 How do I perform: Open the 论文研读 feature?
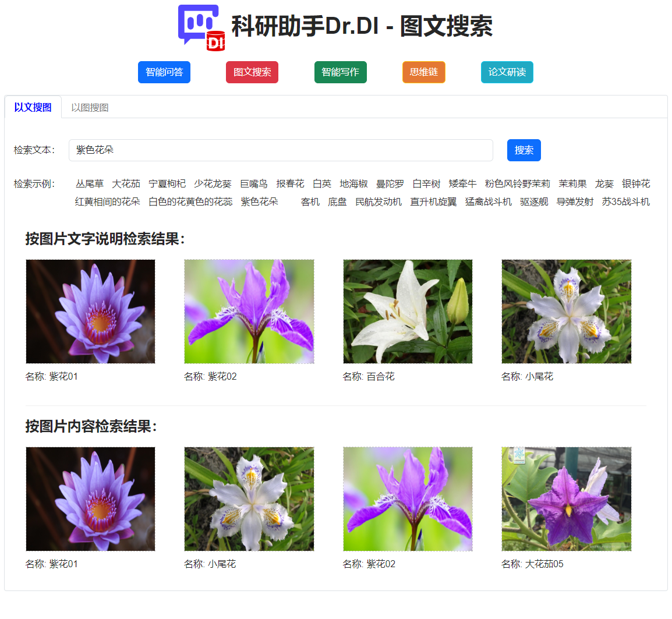507,72
